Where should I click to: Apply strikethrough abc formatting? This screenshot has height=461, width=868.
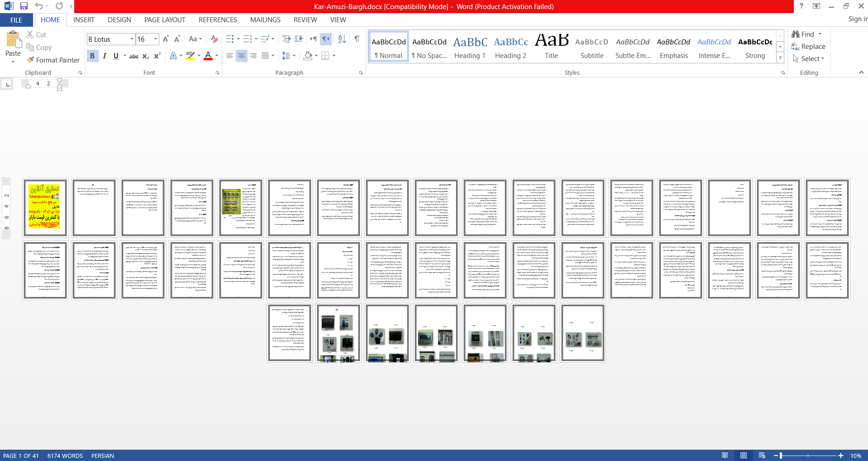coord(134,56)
